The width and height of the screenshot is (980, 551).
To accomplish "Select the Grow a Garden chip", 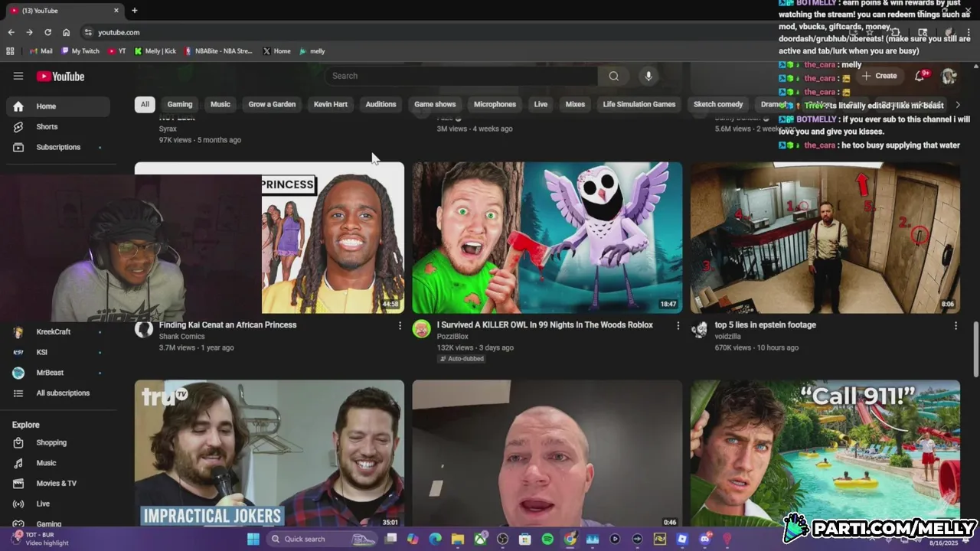I will [x=272, y=104].
